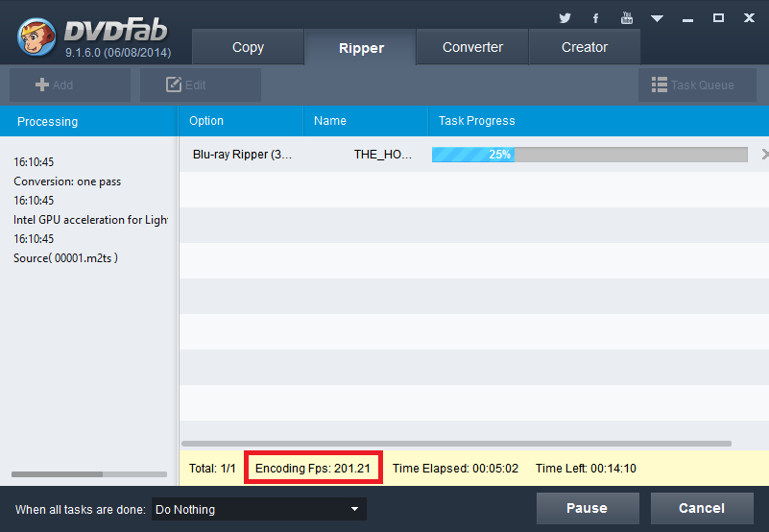Click the Encoding Fps: 201.21 value

tap(313, 469)
